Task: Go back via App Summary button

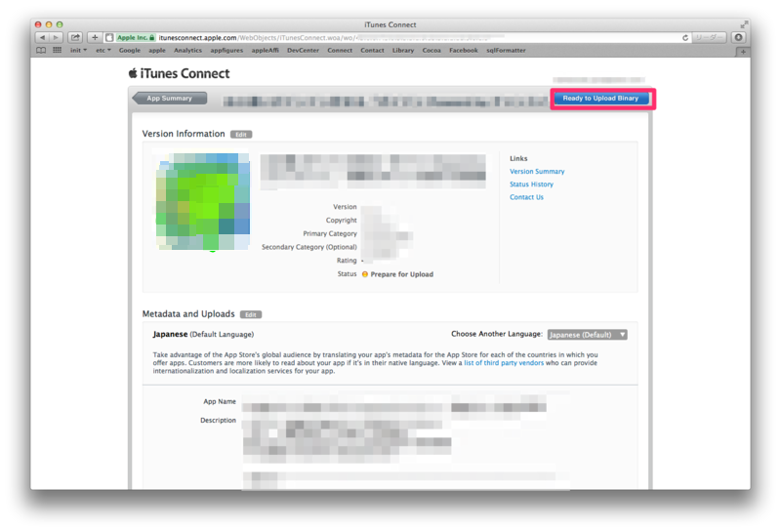Action: pos(169,99)
